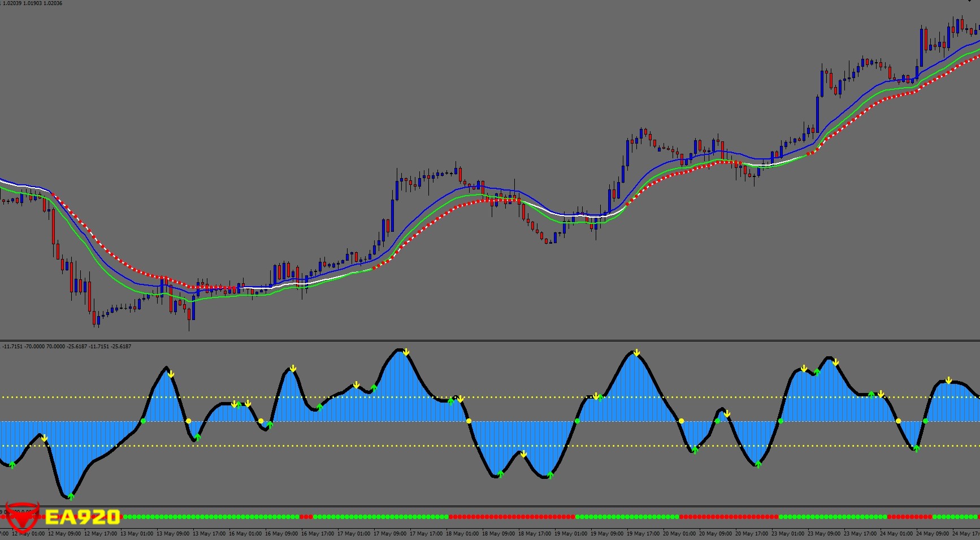Click the '17 May 09:00' time axis label
Screen dimensions: 980x540
click(389, 534)
